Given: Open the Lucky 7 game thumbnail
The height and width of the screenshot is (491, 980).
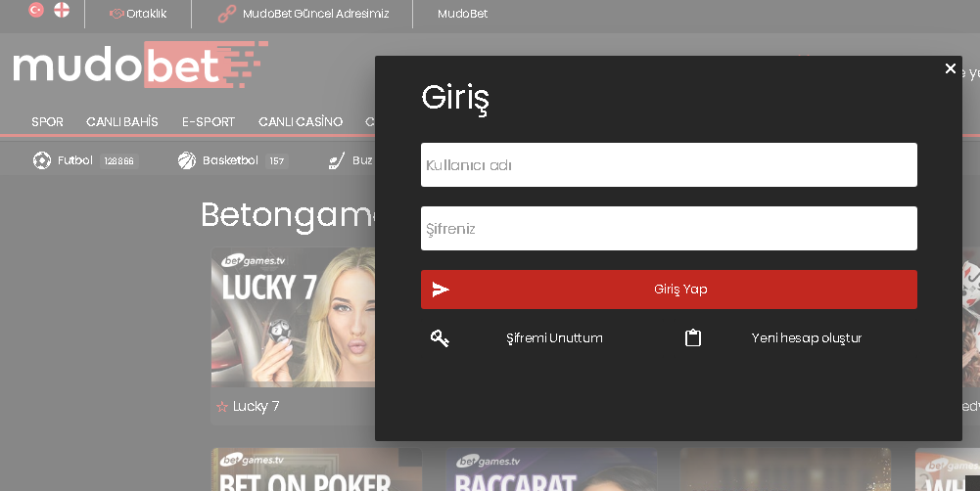Looking at the screenshot, I should click(293, 317).
